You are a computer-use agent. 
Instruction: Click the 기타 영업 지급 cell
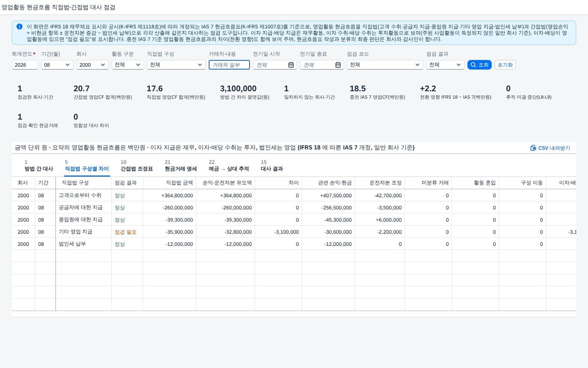(83, 232)
